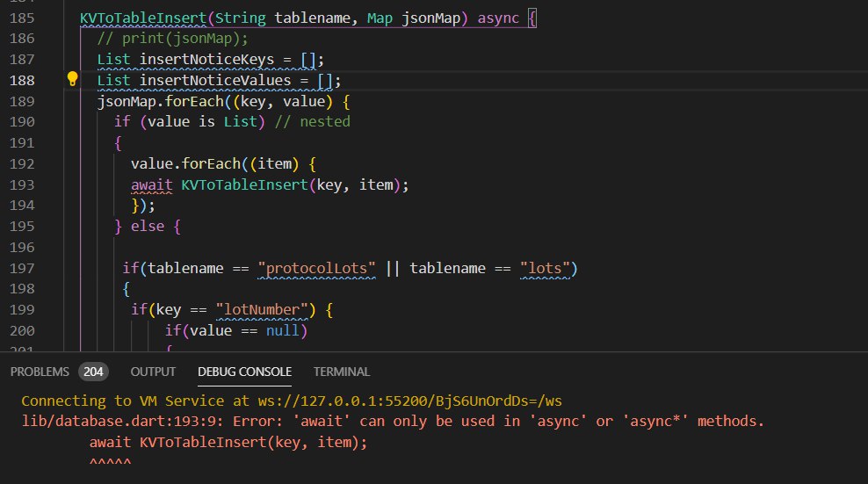Click insertNoticeKeys variable on line 187
This screenshot has height=484, width=868.
click(207, 59)
